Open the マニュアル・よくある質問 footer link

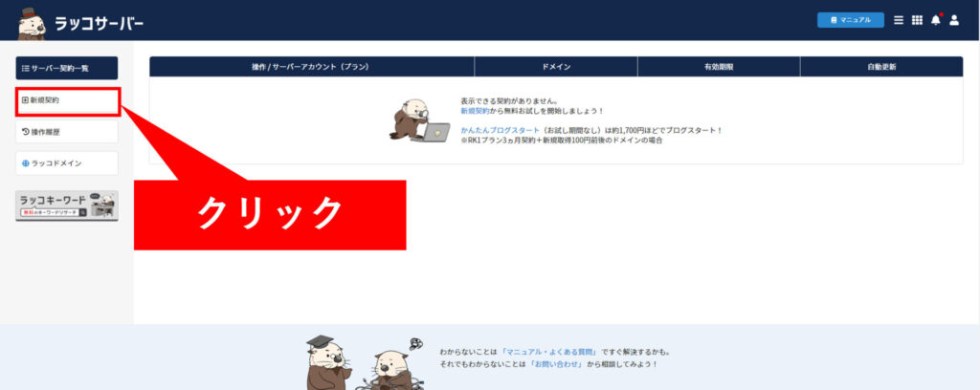(549, 352)
